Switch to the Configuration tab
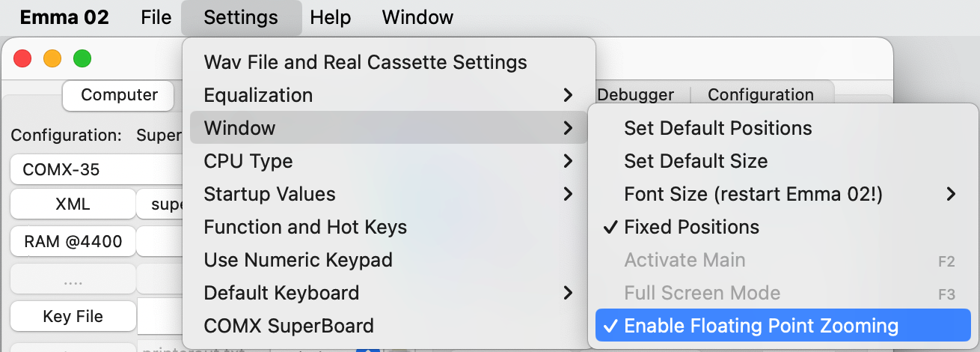This screenshot has height=352, width=980. 760,95
